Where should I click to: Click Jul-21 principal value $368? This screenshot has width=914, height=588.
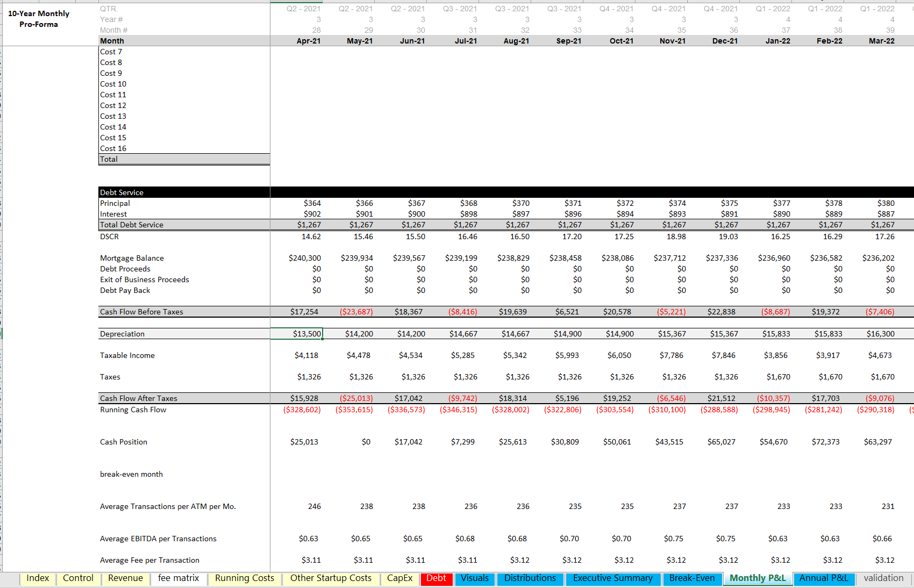click(x=468, y=203)
